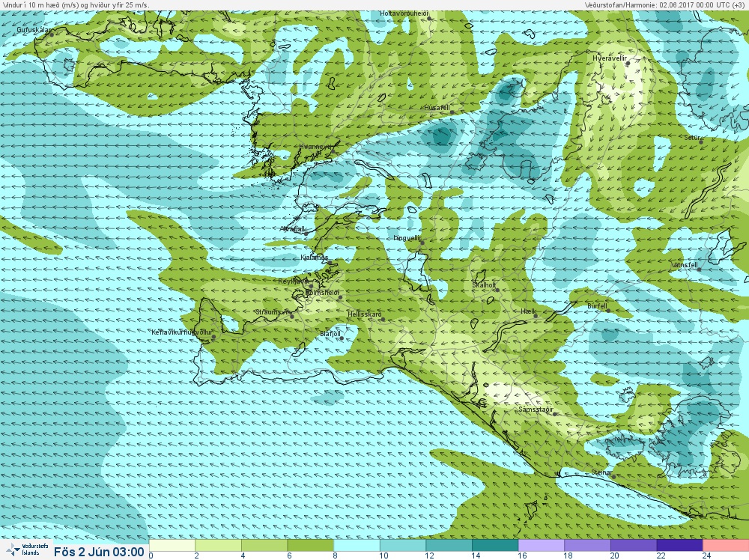Select the 8–10 m/s pale cyan legend swatch
The image size is (749, 560).
click(357, 545)
